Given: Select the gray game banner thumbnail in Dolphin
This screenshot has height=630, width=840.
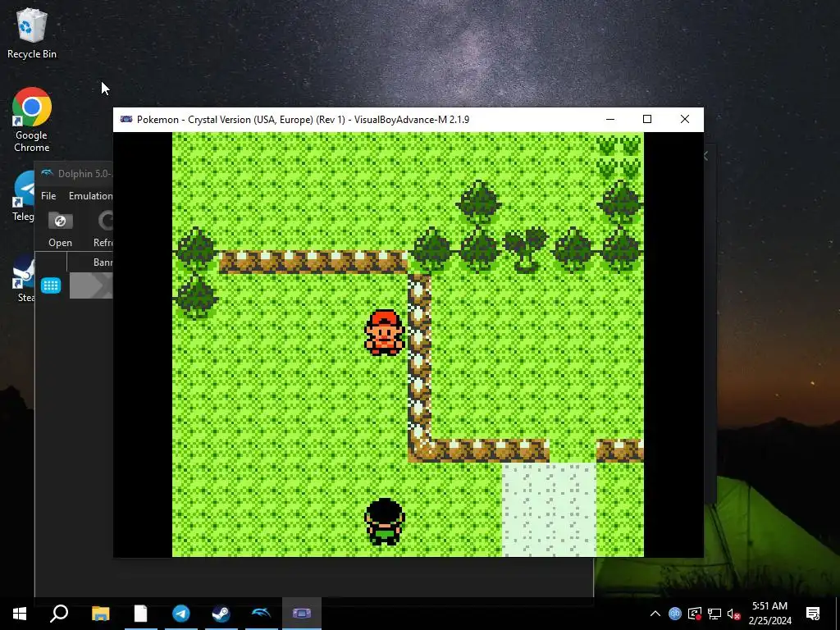Looking at the screenshot, I should point(91,285).
